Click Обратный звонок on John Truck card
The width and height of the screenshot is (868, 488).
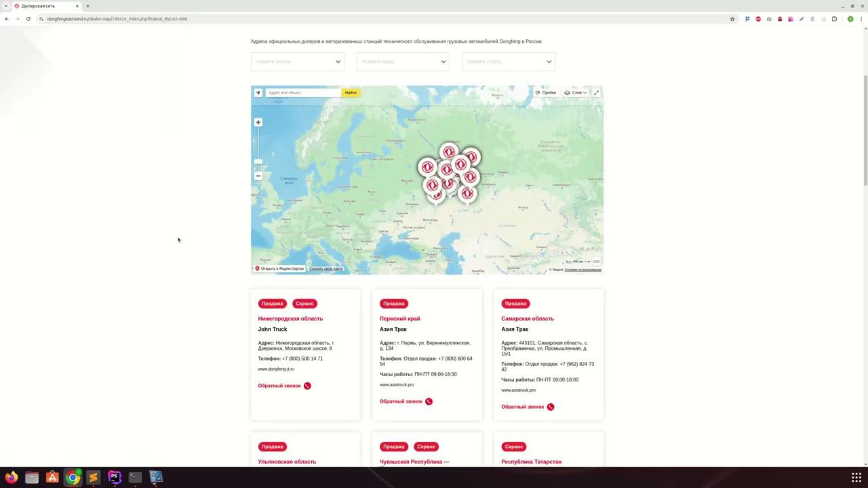point(279,386)
